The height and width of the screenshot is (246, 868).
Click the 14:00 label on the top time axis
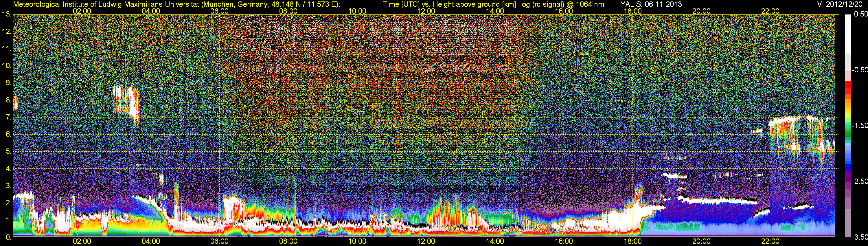495,11
